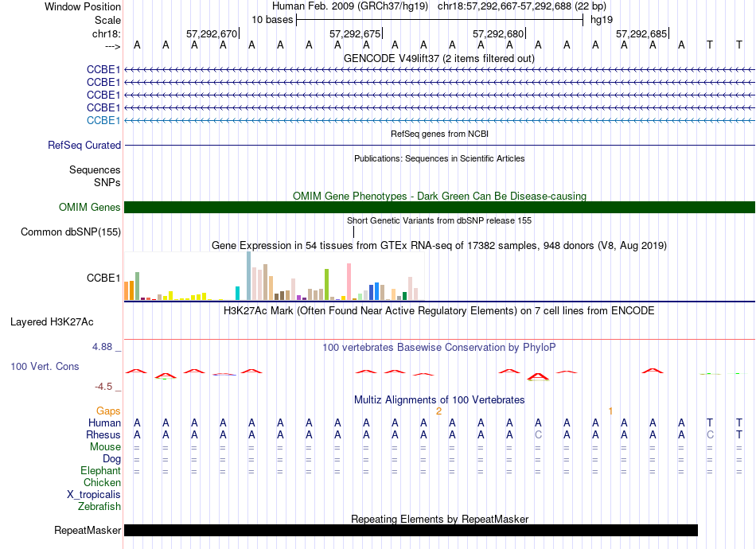The width and height of the screenshot is (756, 549).
Task: Click the Gaps row label
Action: point(108,411)
